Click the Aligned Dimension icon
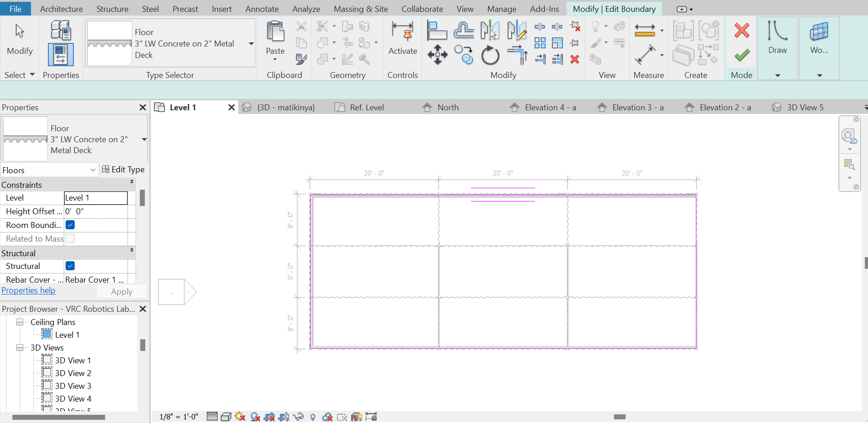This screenshot has width=868, height=423. (x=645, y=55)
